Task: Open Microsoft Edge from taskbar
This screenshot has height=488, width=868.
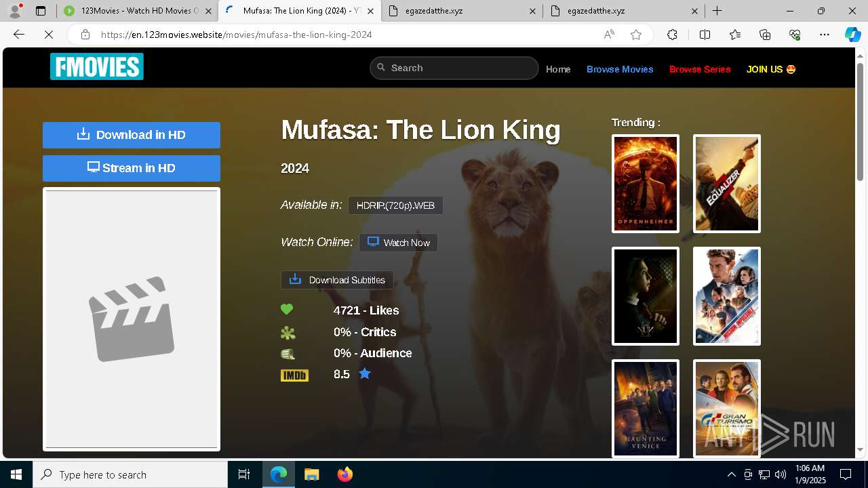Action: pos(279,474)
